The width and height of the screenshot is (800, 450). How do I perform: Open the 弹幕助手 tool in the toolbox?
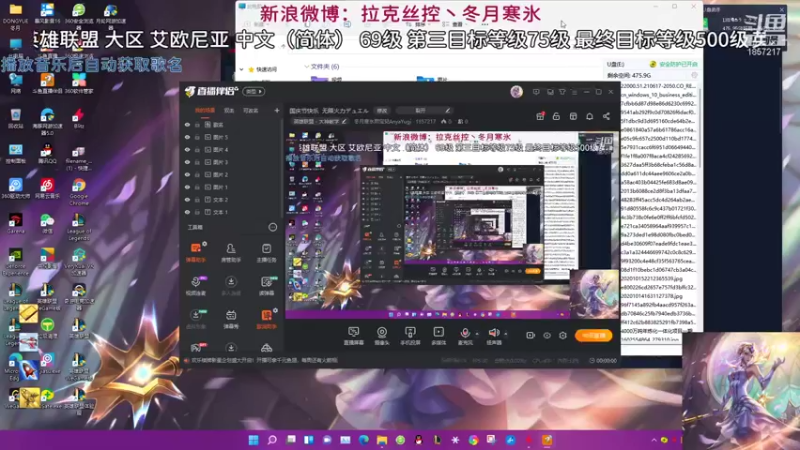pos(195,252)
